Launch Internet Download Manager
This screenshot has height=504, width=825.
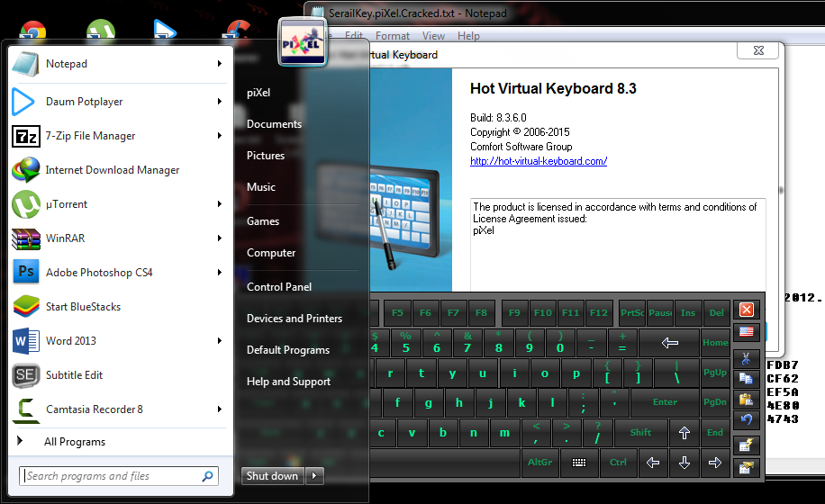coord(119,170)
